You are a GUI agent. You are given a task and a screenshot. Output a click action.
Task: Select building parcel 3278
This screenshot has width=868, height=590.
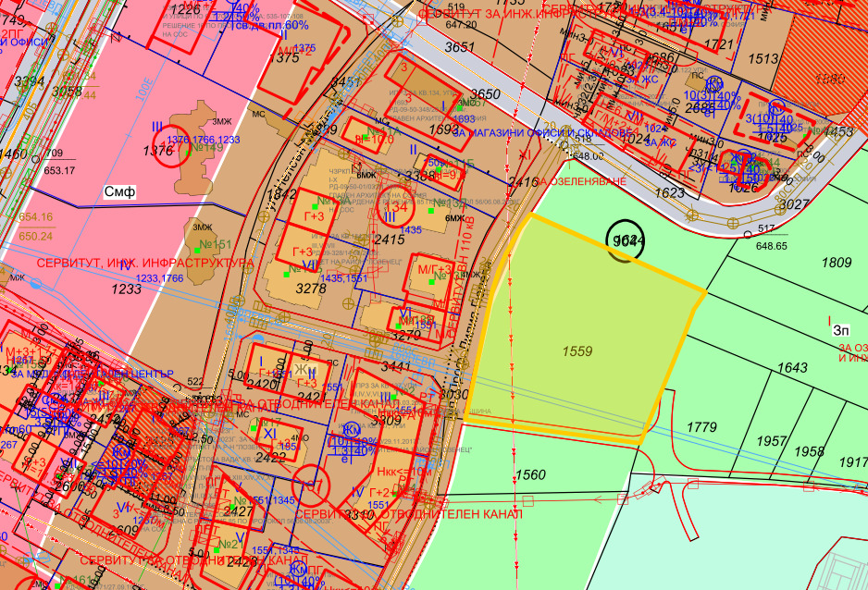(x=311, y=289)
